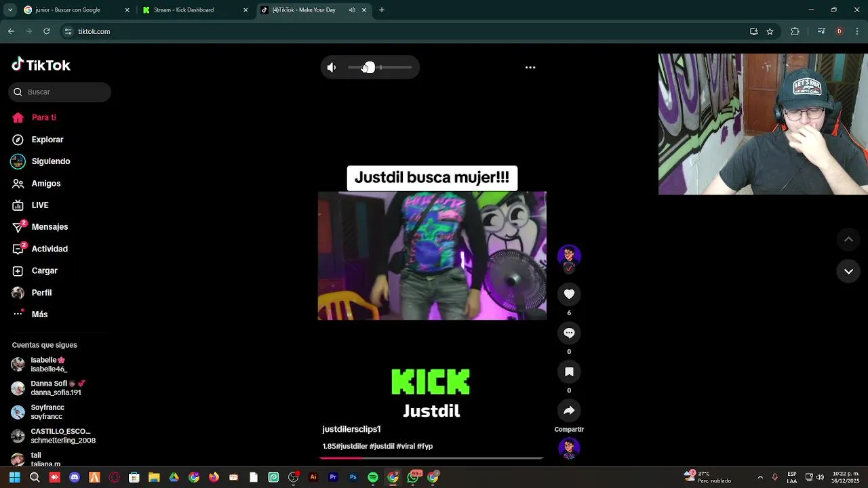Open Illustrator from the taskbar

click(313, 477)
